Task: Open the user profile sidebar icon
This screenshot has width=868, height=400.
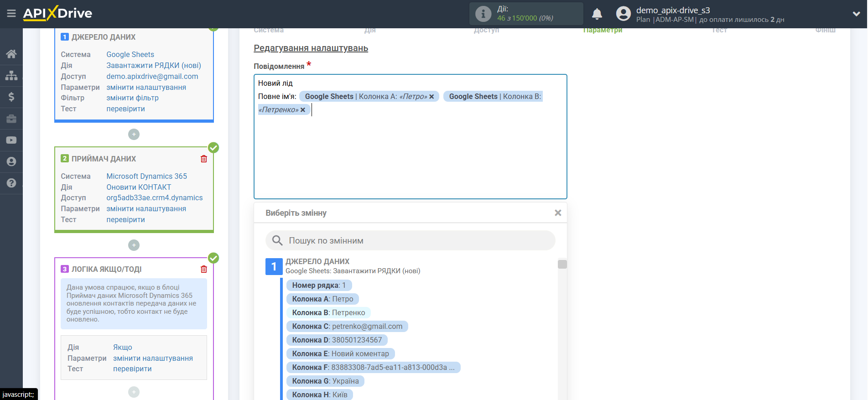Action: pyautogui.click(x=11, y=161)
